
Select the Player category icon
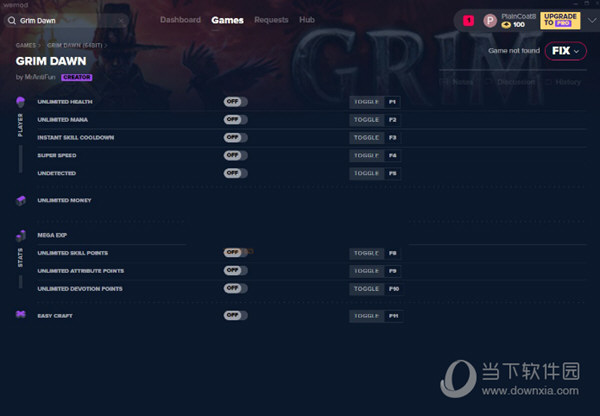pyautogui.click(x=21, y=102)
